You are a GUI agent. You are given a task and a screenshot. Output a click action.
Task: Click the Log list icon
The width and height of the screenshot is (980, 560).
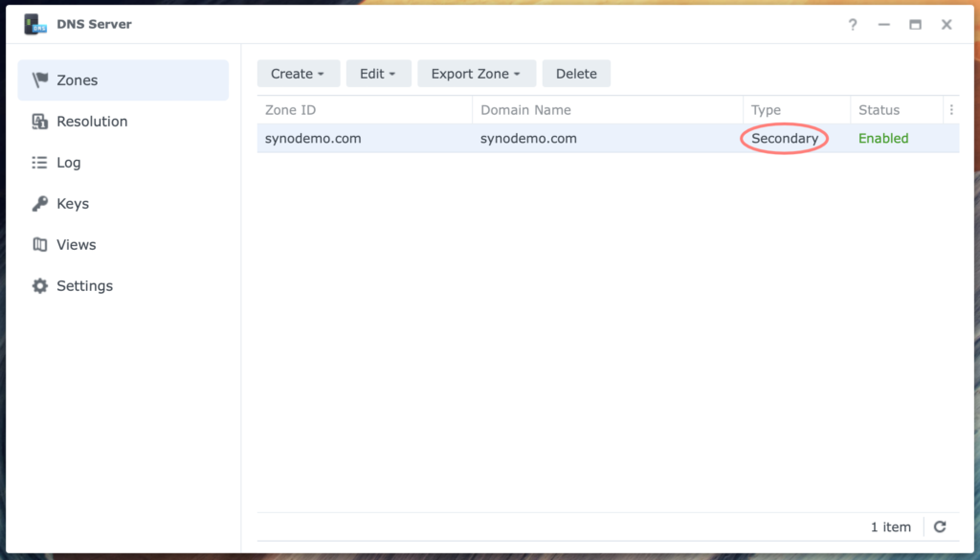[x=40, y=163]
